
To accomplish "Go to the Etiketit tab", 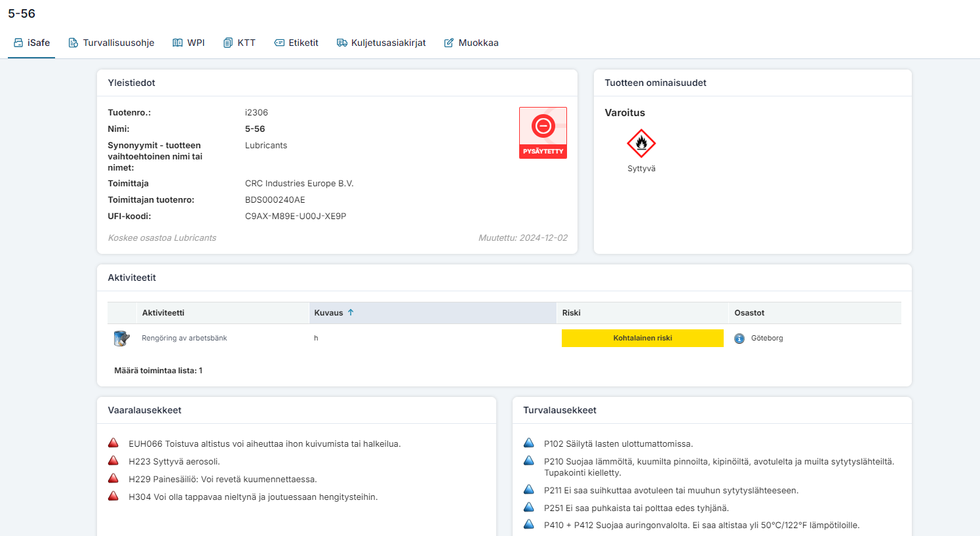I will [296, 43].
